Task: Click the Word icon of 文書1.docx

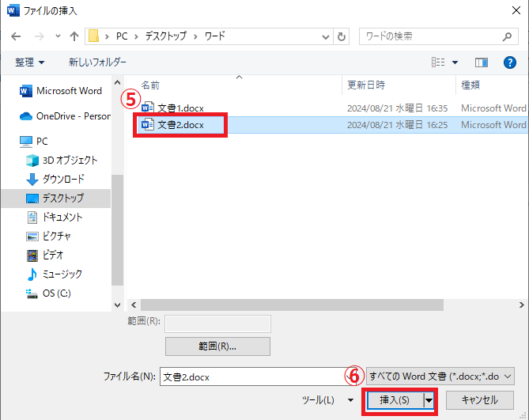Action: click(x=148, y=108)
